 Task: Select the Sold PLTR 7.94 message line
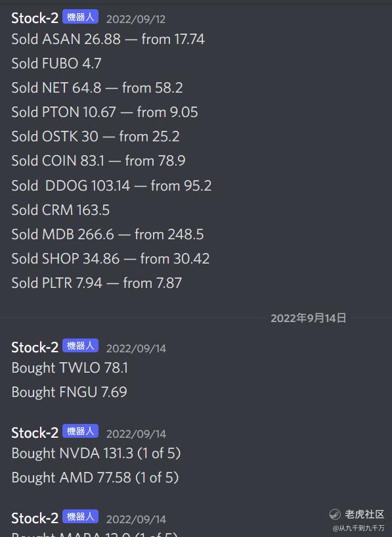pyautogui.click(x=97, y=283)
